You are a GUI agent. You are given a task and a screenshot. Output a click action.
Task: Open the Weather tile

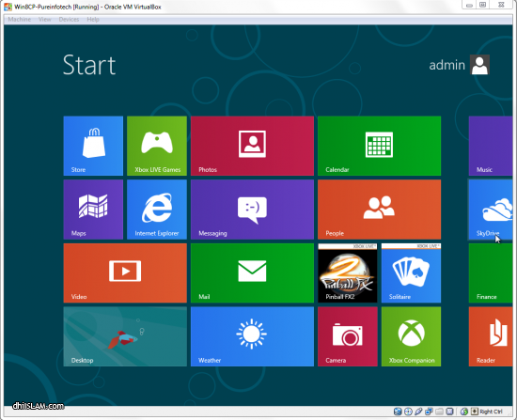(252, 336)
